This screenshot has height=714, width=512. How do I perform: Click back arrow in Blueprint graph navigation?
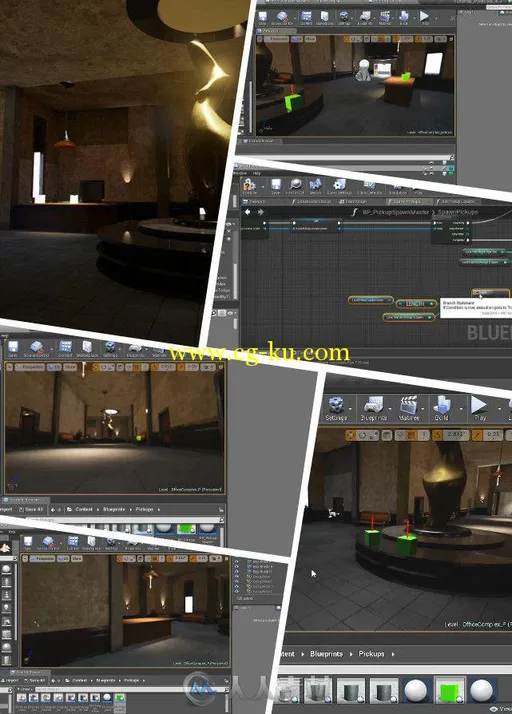[x=247, y=212]
